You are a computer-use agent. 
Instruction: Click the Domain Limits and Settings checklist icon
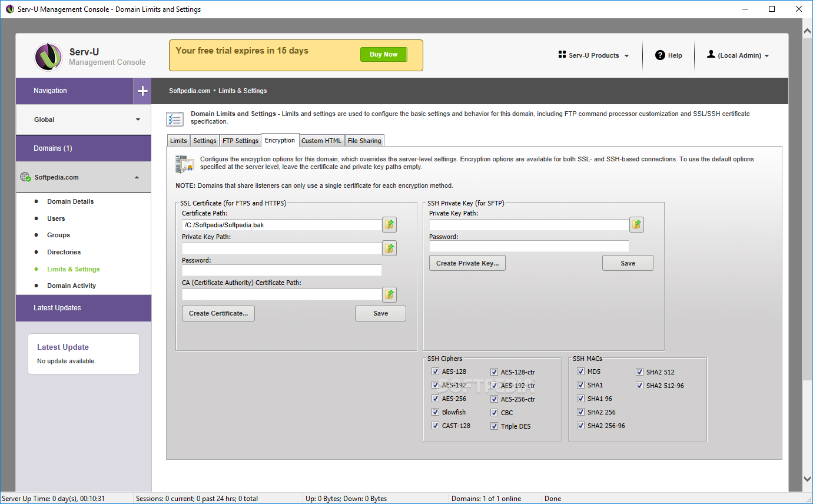pos(175,118)
